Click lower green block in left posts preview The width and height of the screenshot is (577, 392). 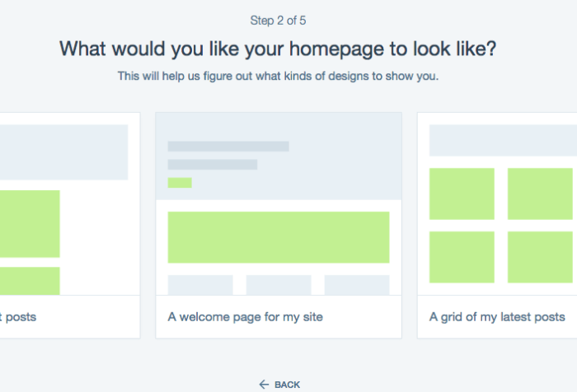(30, 281)
